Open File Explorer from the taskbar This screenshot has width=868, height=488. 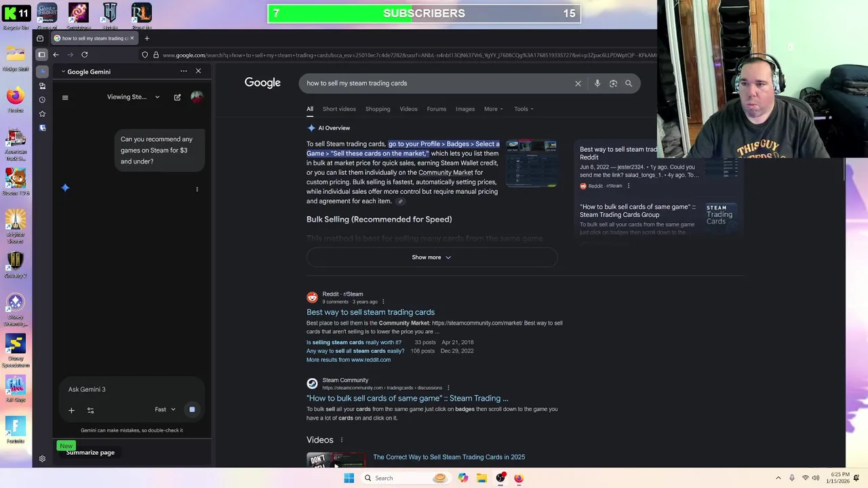(481, 478)
